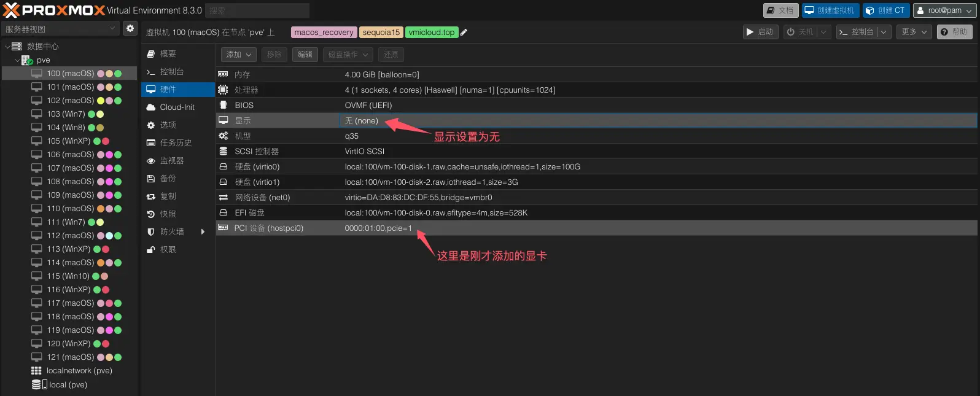This screenshot has height=396, width=980.
Task: Open the 监视器 monitor section
Action: (x=178, y=160)
